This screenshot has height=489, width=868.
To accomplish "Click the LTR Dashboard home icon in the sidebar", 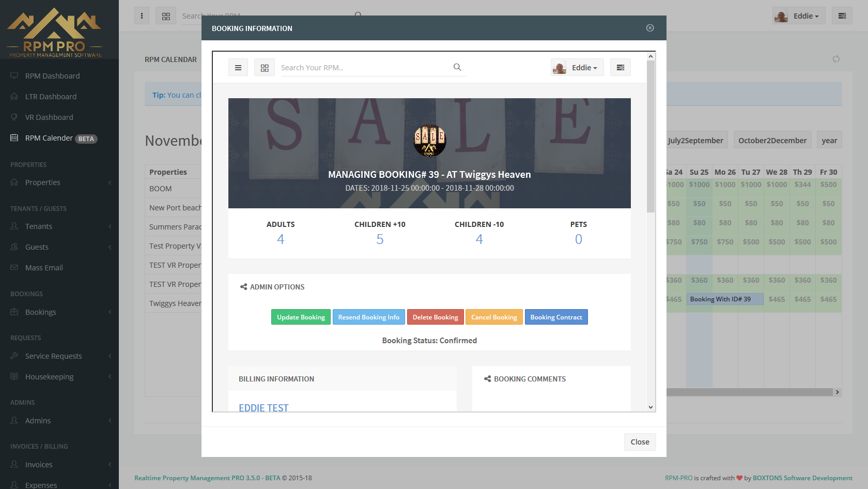I will tap(14, 97).
